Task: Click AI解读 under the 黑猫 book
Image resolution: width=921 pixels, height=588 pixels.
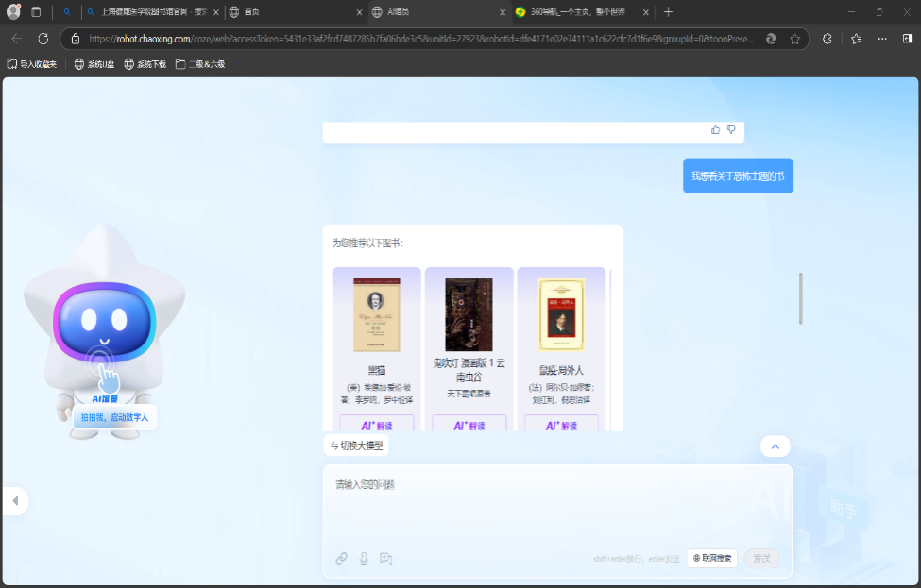Action: pos(376,426)
